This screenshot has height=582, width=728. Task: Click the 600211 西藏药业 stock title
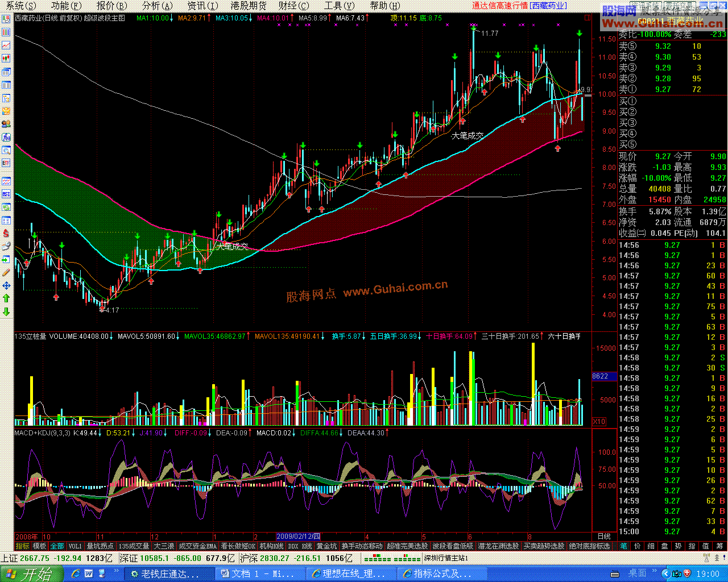click(671, 21)
